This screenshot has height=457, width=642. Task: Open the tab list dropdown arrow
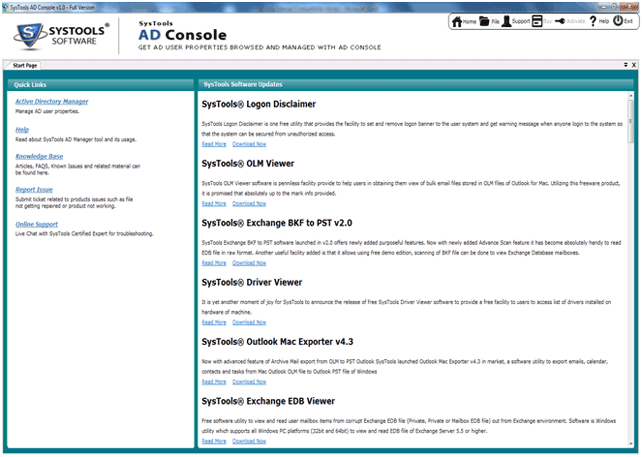(626, 65)
